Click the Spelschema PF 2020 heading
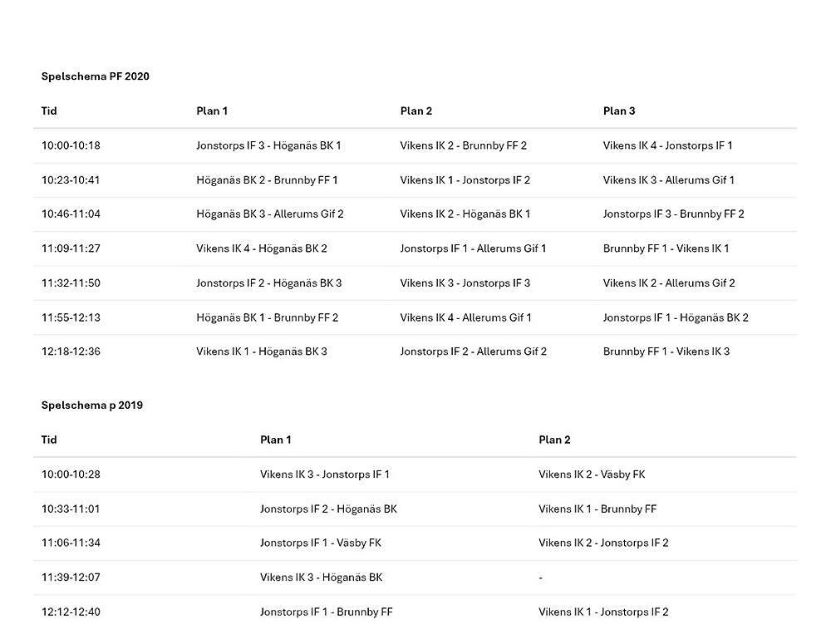Image resolution: width=831 pixels, height=644 pixels. click(x=95, y=76)
